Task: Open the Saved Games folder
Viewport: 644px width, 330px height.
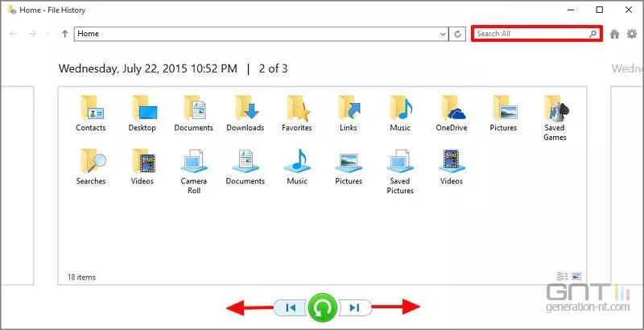Action: click(x=555, y=118)
